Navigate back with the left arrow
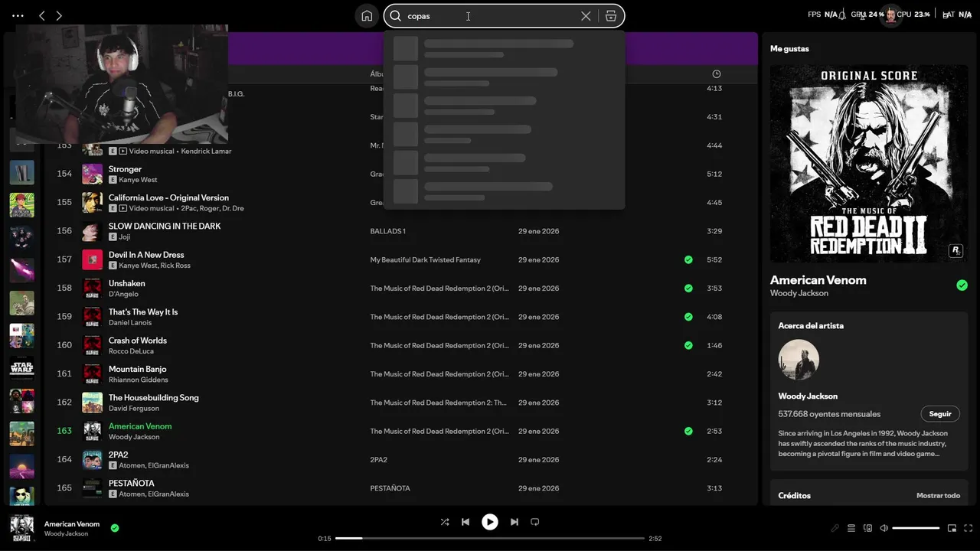This screenshot has width=980, height=551. click(42, 15)
